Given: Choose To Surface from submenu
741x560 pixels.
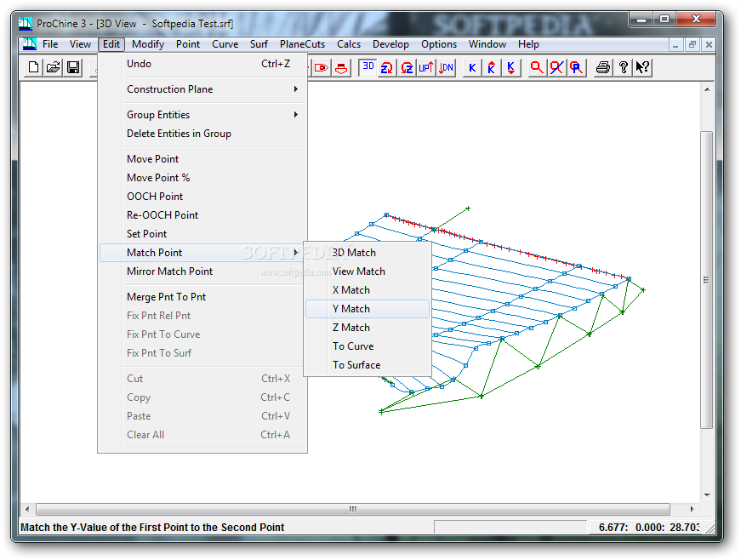Looking at the screenshot, I should [368, 365].
